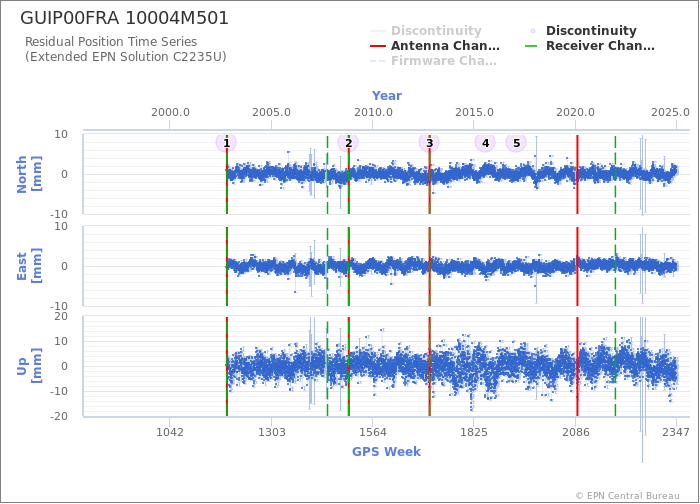This screenshot has height=504, width=700.
Task: Click discontinuity marker 5
Action: 516,143
